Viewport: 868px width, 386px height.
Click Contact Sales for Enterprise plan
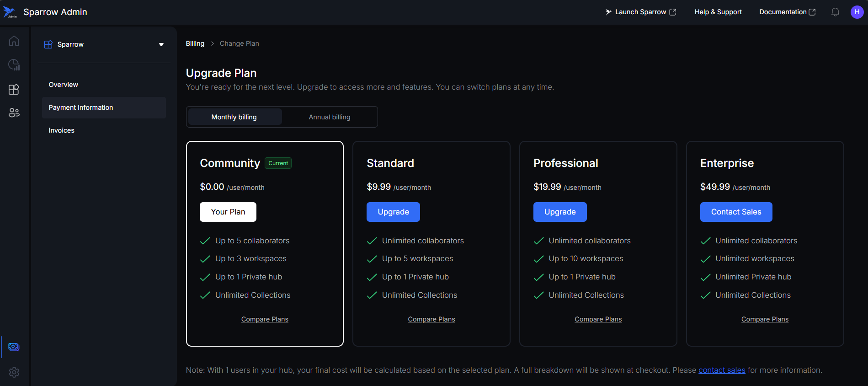point(736,212)
